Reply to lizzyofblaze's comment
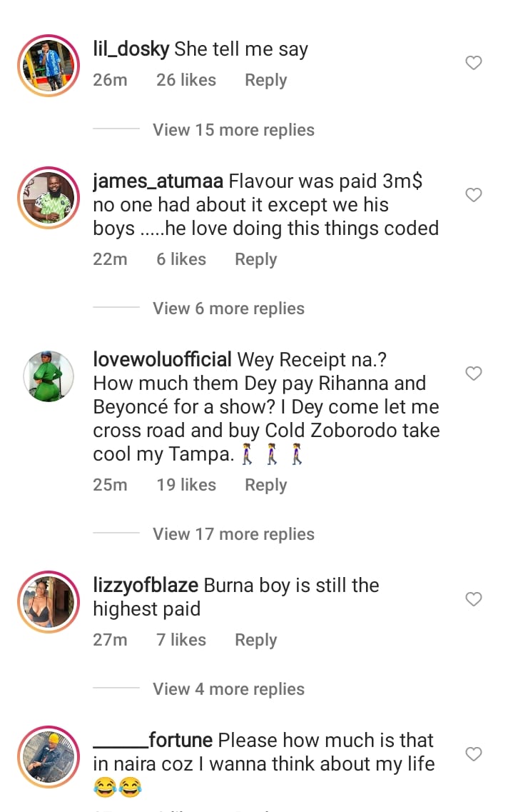The image size is (513, 812). (x=256, y=640)
